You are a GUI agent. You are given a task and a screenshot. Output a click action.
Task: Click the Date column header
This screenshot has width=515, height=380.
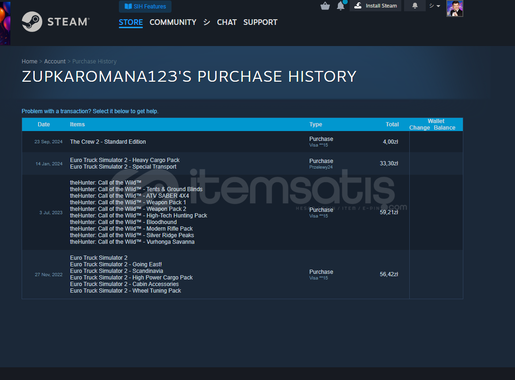(44, 124)
